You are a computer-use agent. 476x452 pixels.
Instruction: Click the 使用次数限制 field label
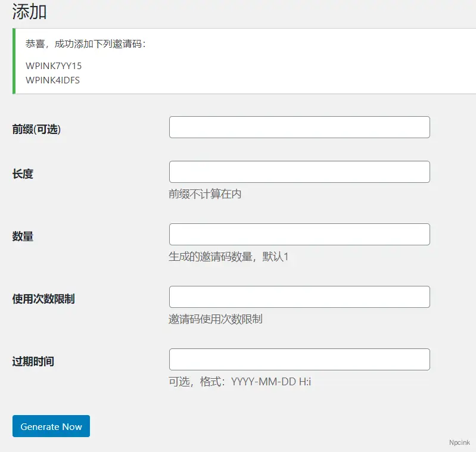tap(43, 299)
